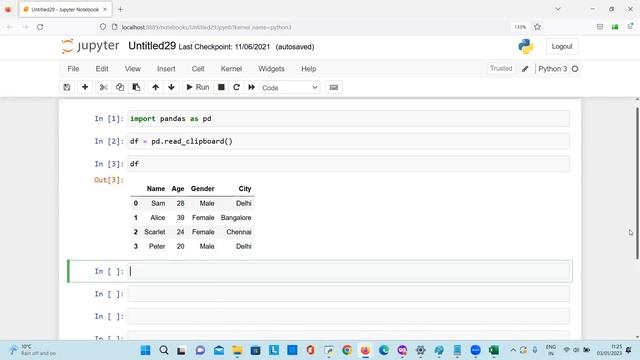Open Excel from the taskbar

click(493, 350)
